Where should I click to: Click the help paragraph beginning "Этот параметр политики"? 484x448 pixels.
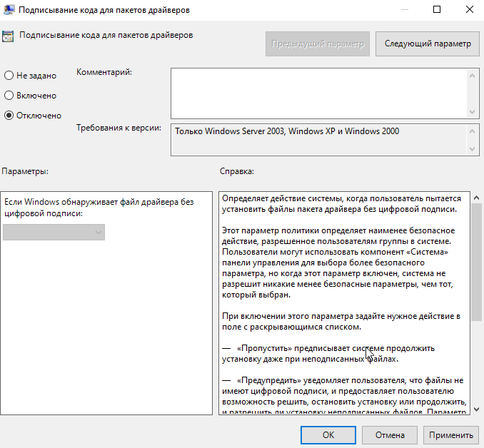pyautogui.click(x=338, y=263)
